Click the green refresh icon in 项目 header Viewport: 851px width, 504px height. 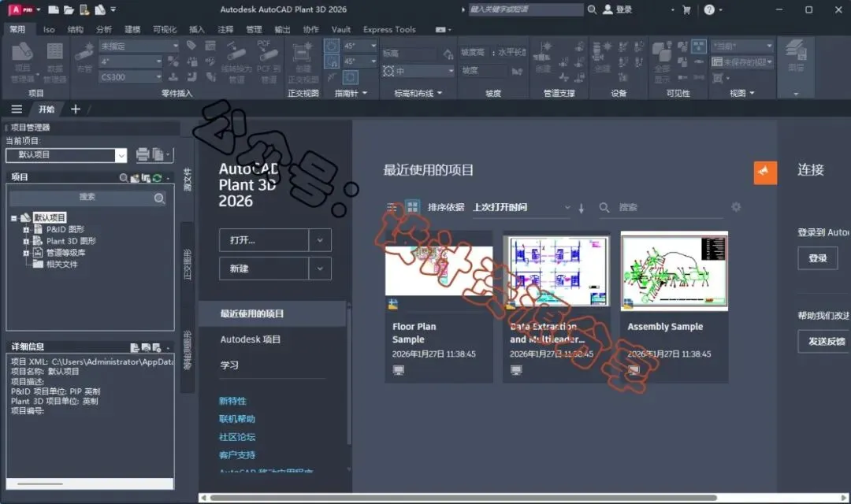tap(157, 177)
